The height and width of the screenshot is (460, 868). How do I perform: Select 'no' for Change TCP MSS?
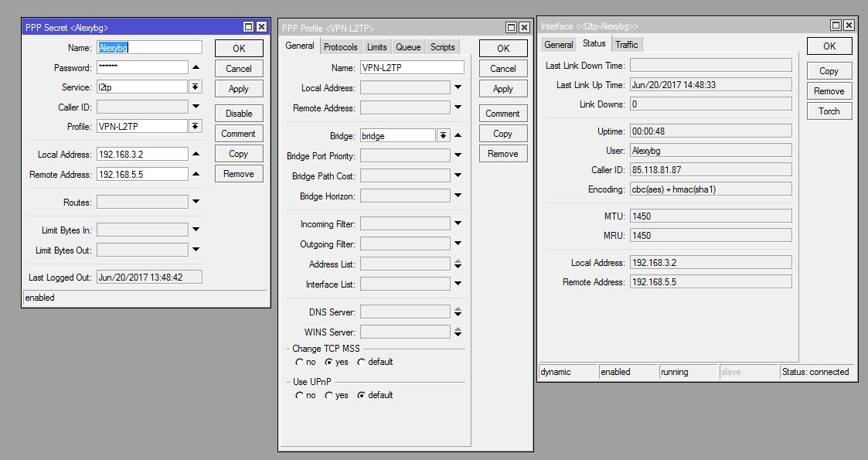pos(300,362)
